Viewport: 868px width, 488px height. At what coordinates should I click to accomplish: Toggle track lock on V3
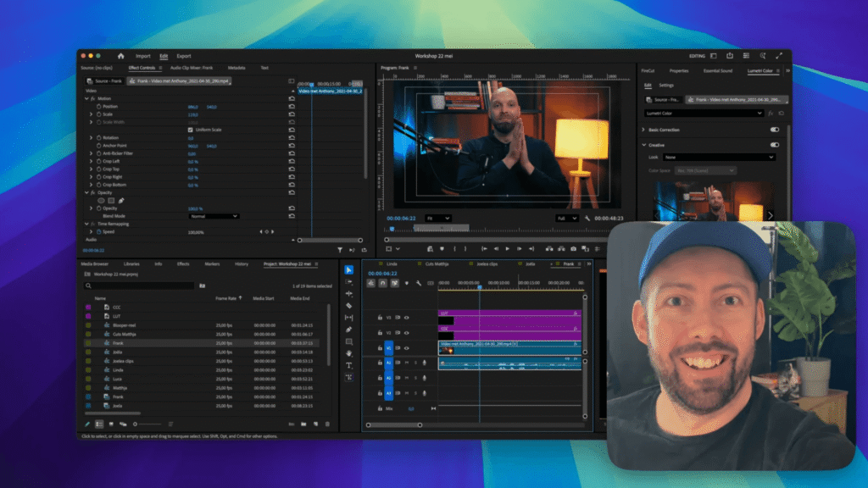(380, 318)
